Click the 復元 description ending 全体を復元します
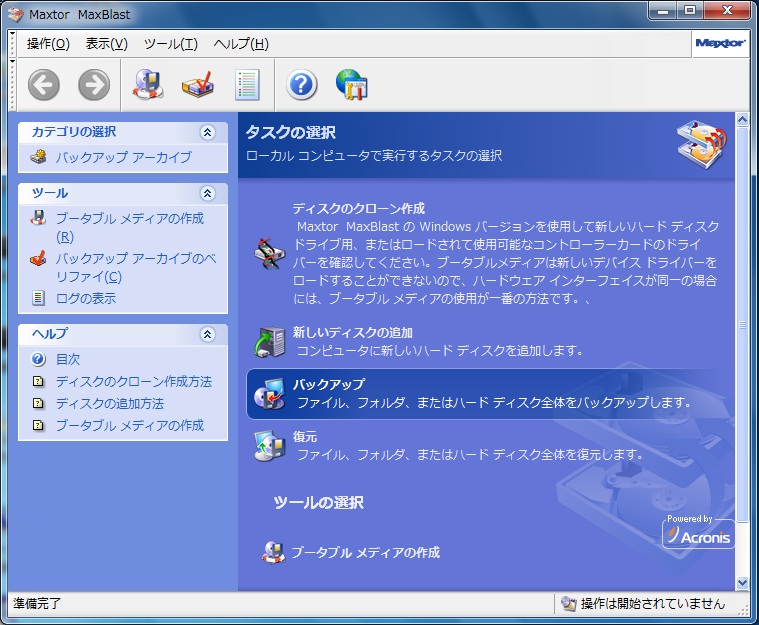The height and width of the screenshot is (625, 759). (470, 454)
